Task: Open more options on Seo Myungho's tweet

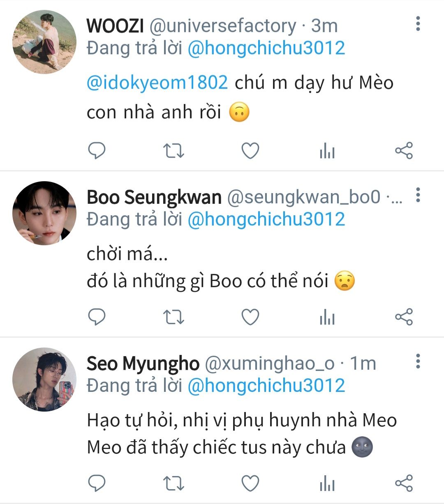Action: tap(418, 361)
